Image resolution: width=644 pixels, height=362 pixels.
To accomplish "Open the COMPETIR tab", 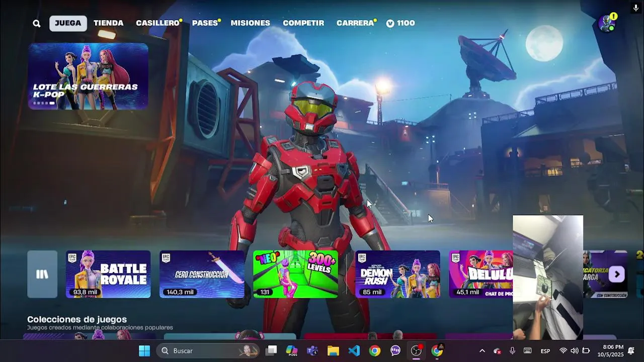I will (x=303, y=23).
